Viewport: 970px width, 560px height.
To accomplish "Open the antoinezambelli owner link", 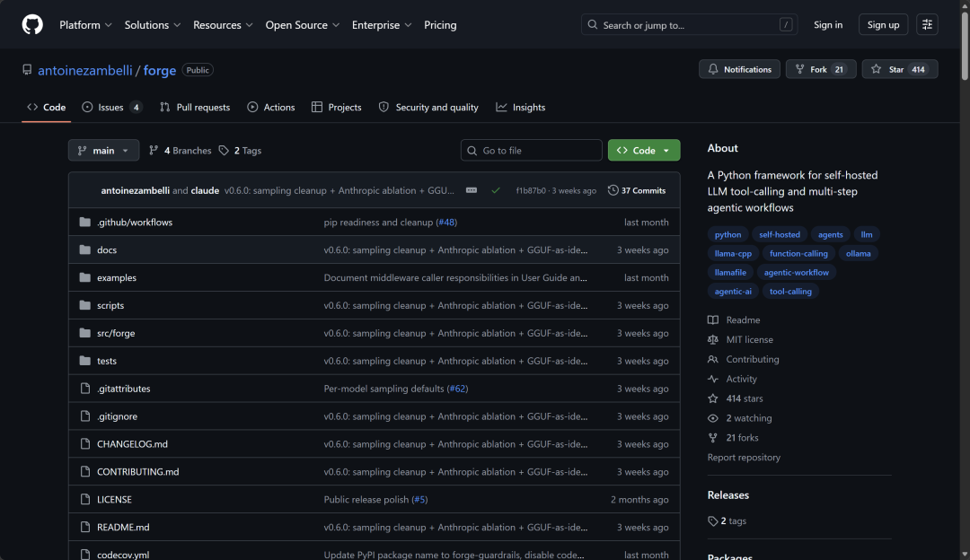I will 84,71.
